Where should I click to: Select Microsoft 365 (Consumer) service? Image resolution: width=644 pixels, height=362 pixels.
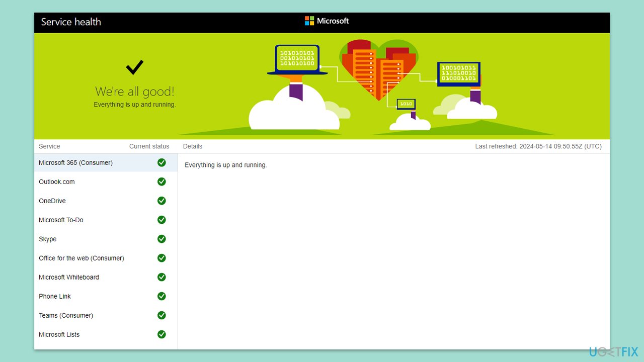point(106,162)
